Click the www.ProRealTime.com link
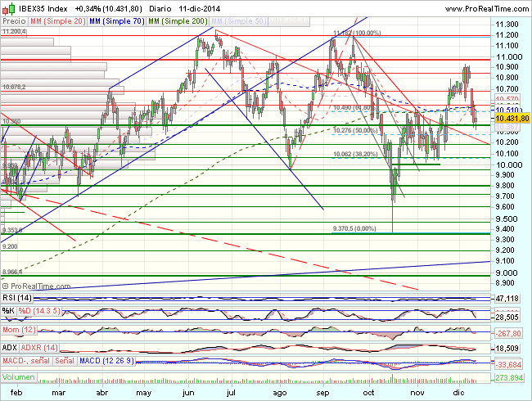 point(486,8)
